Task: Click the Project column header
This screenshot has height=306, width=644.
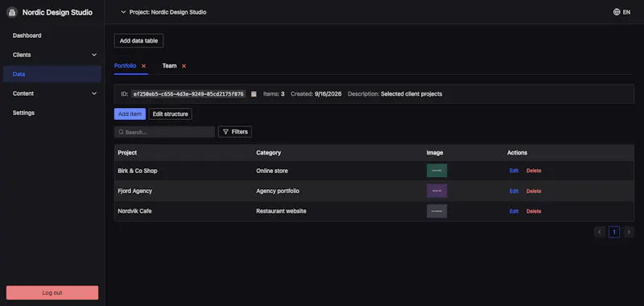Action: click(127, 153)
